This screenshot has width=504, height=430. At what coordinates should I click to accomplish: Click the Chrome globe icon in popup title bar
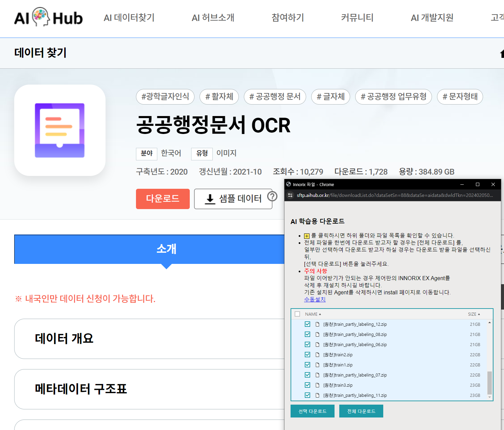click(x=289, y=184)
